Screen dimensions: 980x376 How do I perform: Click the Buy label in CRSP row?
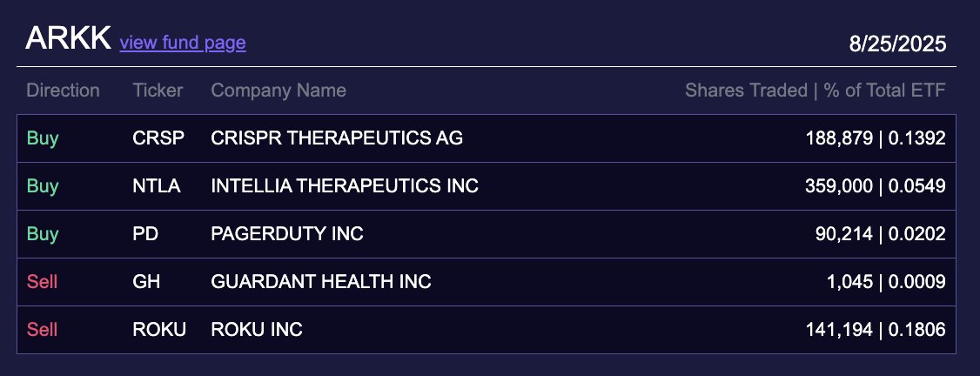click(x=43, y=138)
